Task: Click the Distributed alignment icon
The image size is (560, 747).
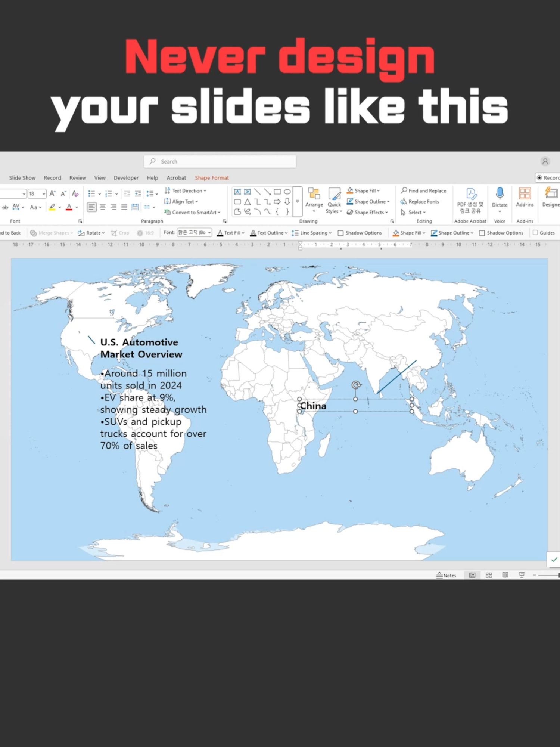Action: 135,207
